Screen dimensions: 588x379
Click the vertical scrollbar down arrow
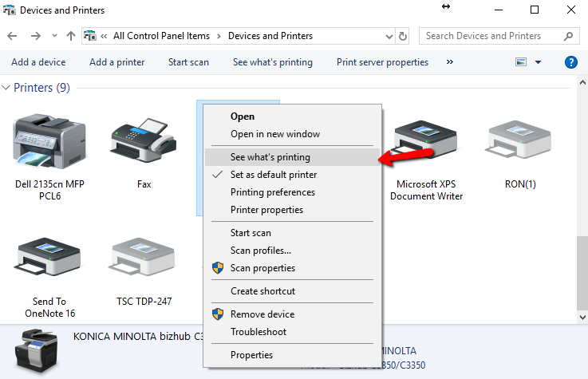(582, 317)
